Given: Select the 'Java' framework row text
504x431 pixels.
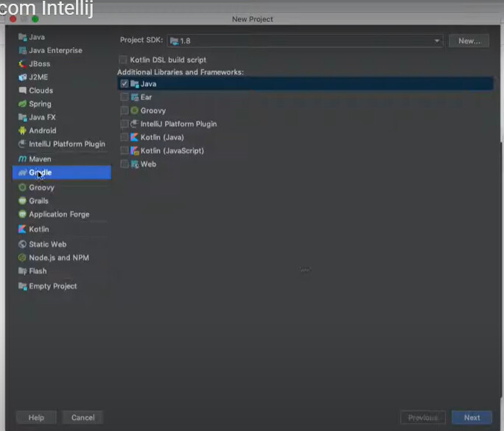Looking at the screenshot, I should 149,84.
